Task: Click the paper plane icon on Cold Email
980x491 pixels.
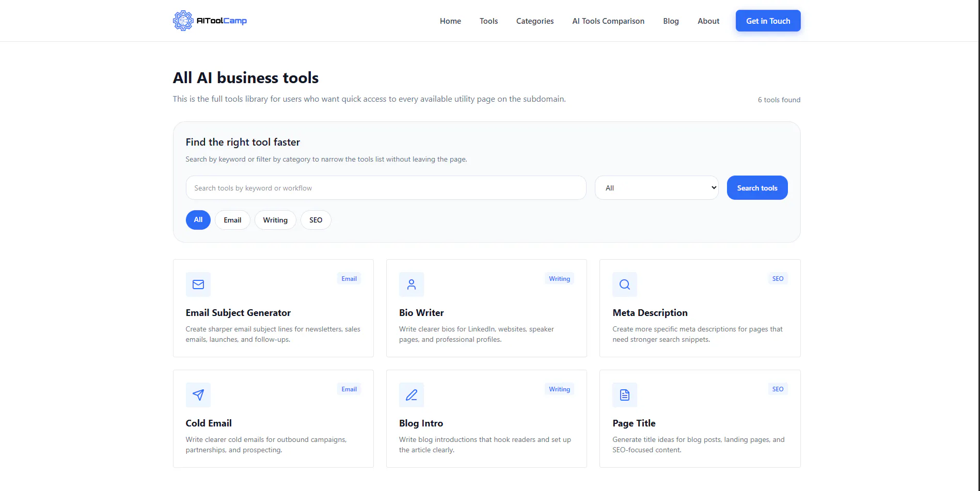Action: (198, 395)
